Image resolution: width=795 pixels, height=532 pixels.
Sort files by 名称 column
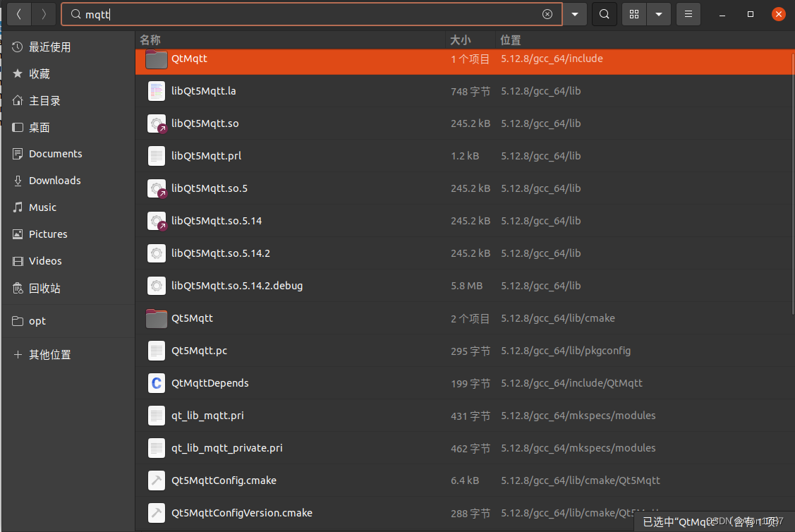150,40
